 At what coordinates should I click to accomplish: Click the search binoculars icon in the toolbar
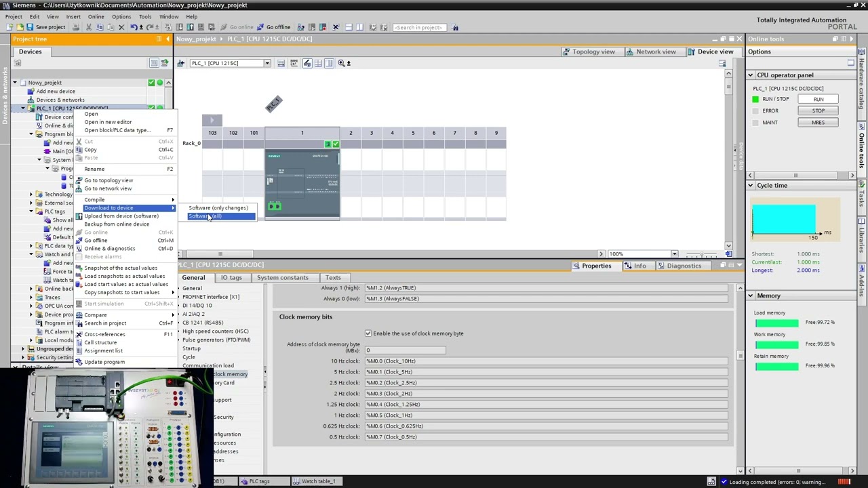click(x=455, y=27)
